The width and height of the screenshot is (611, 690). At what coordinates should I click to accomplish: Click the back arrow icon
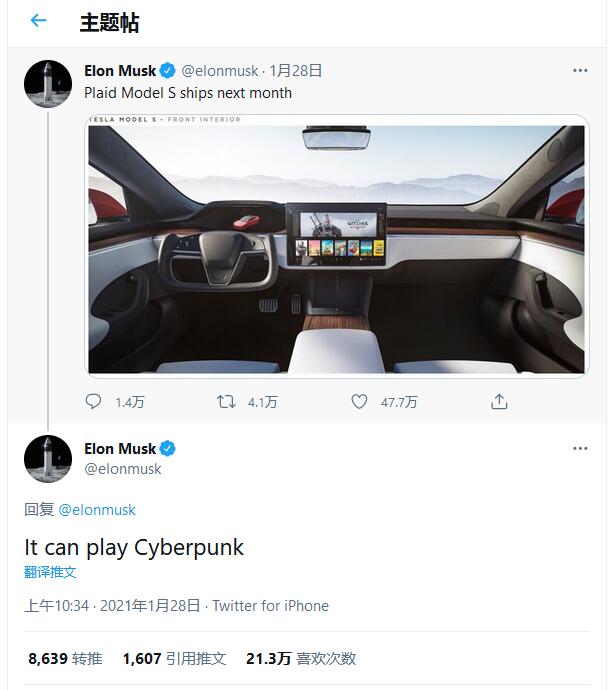pos(38,21)
